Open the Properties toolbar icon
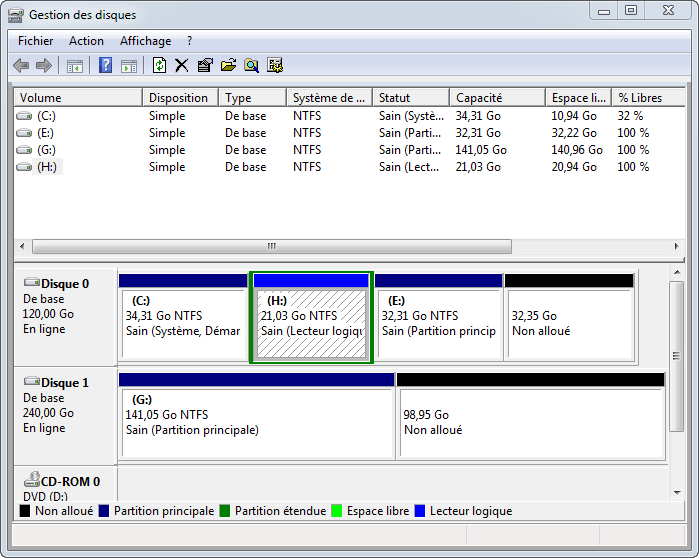The width and height of the screenshot is (699, 558). [205, 66]
